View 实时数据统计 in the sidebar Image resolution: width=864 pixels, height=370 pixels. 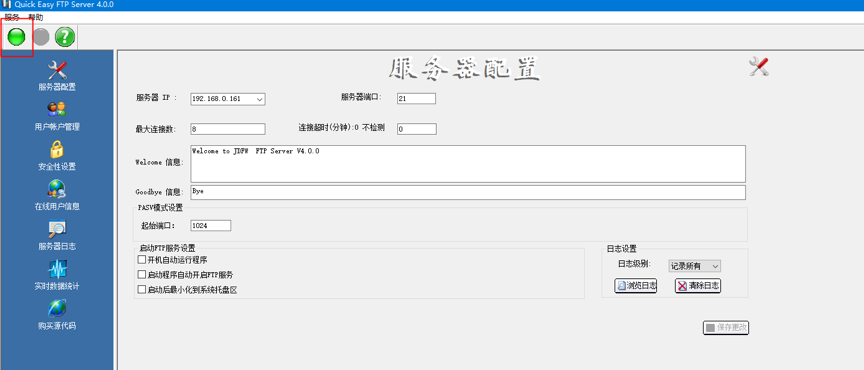point(57,275)
